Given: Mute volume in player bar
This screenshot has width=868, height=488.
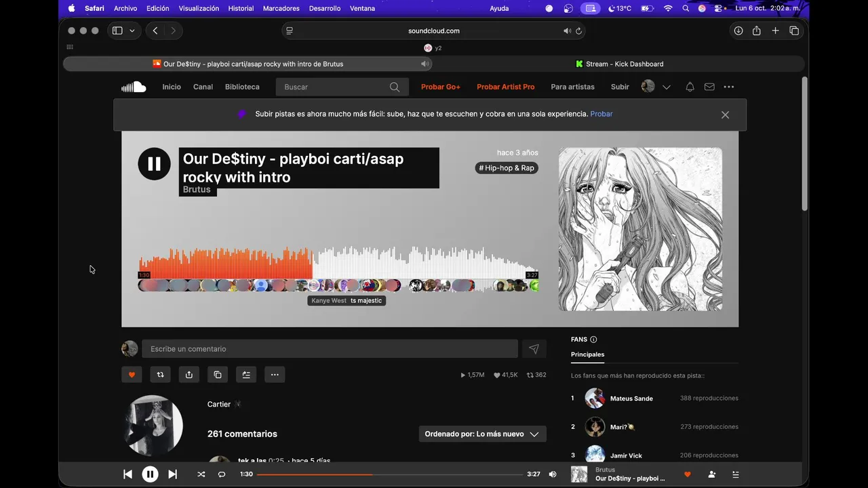Looking at the screenshot, I should (553, 474).
